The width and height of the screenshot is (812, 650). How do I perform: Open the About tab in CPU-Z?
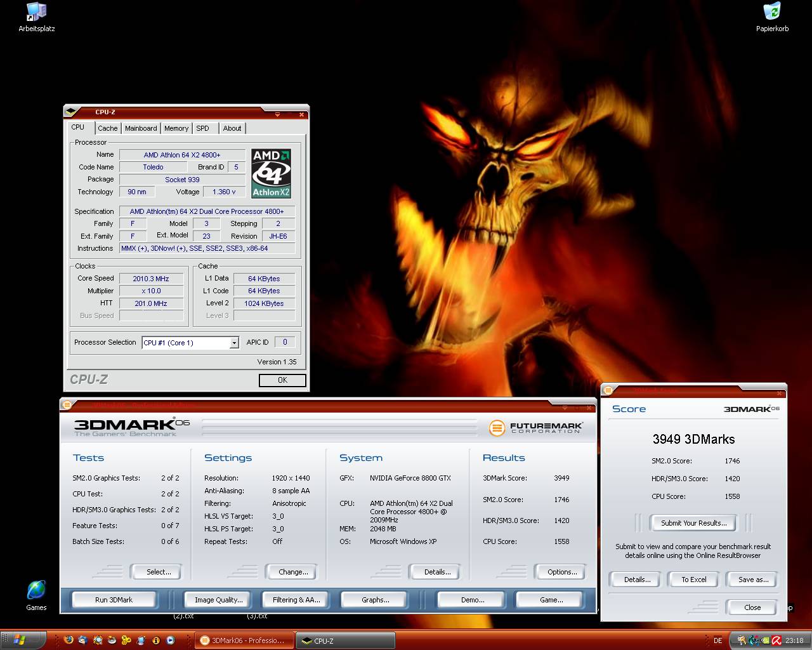(x=232, y=128)
